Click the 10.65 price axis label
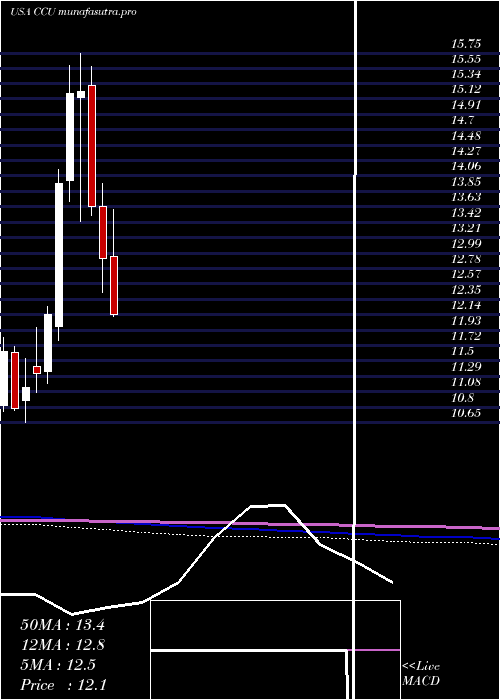 466,412
